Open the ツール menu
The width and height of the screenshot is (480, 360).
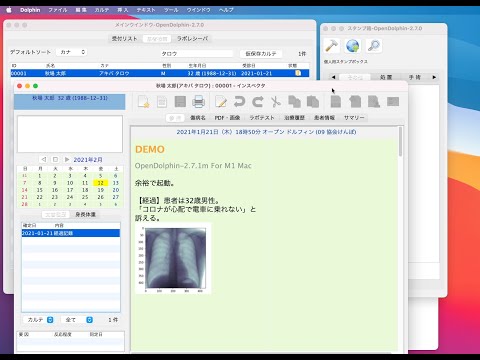tap(171, 10)
